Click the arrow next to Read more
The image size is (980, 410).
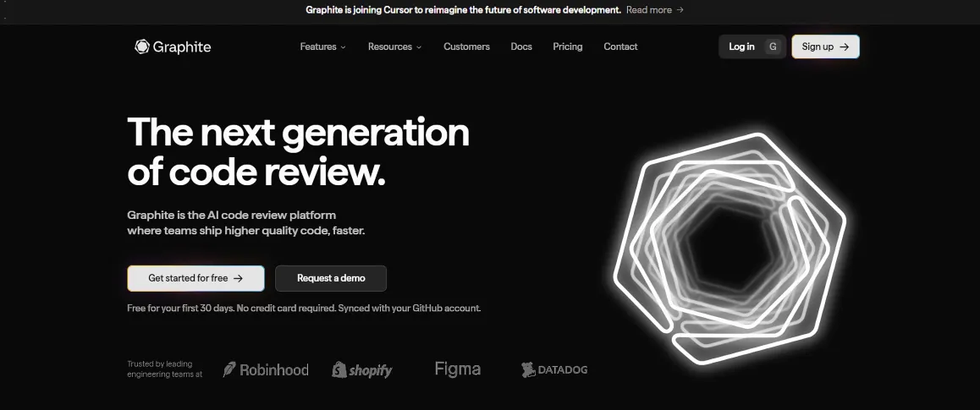(x=680, y=10)
